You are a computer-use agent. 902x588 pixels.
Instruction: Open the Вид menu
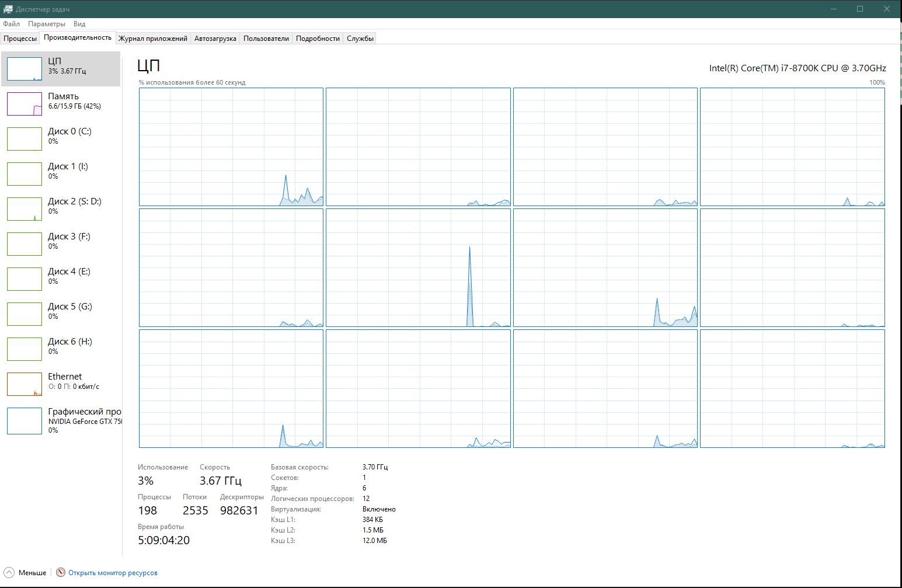79,24
